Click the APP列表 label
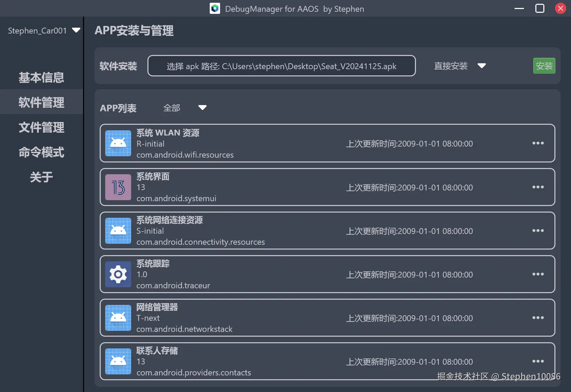This screenshot has width=571, height=392. (118, 108)
